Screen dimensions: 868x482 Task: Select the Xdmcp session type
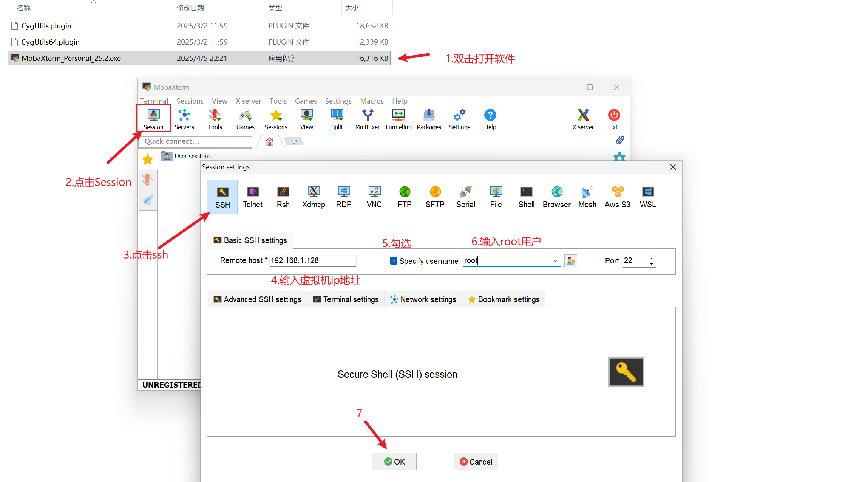pyautogui.click(x=314, y=197)
